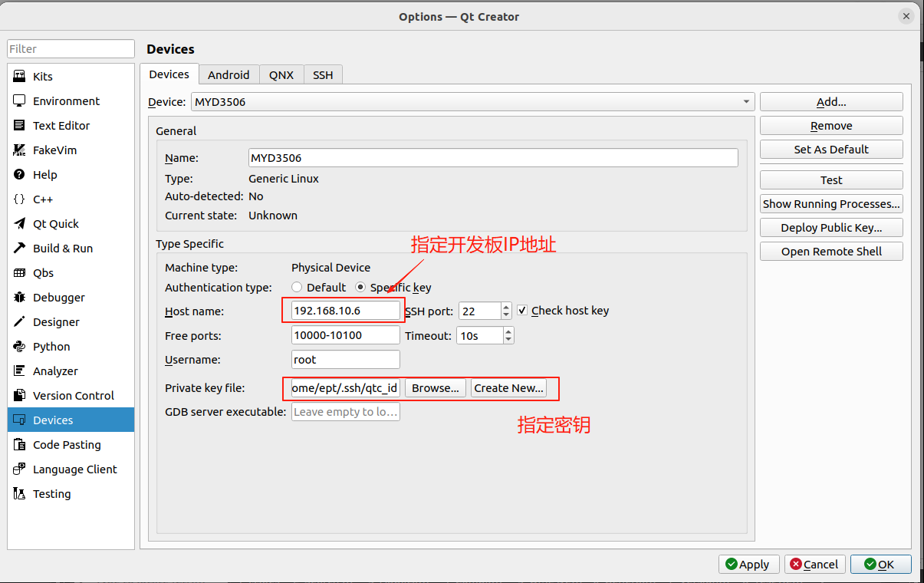Open the Analyzer category icon
The width and height of the screenshot is (924, 583).
pyautogui.click(x=19, y=371)
